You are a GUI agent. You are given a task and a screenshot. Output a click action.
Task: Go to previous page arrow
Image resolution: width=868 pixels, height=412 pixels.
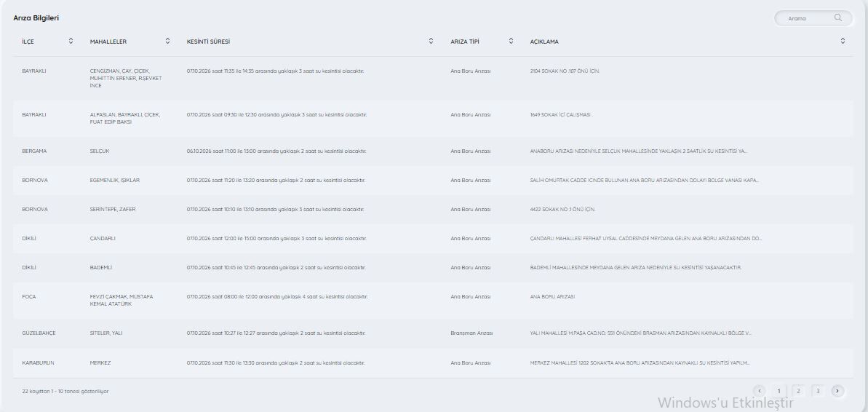tap(760, 391)
